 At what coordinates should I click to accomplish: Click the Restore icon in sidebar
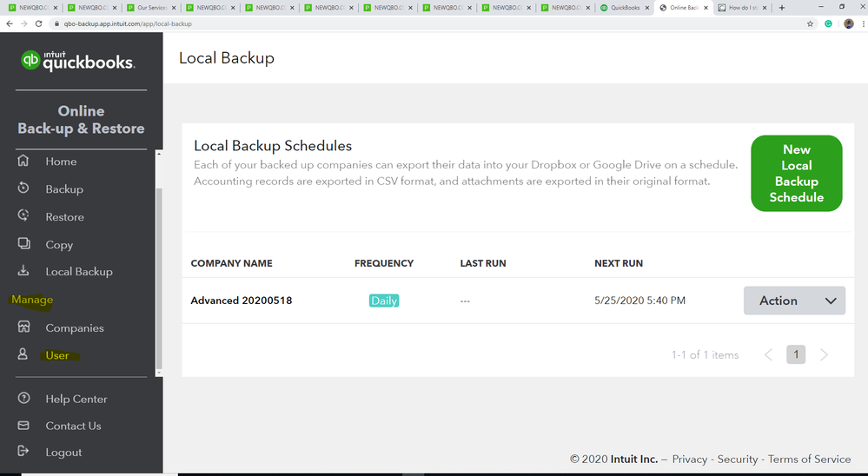[23, 215]
